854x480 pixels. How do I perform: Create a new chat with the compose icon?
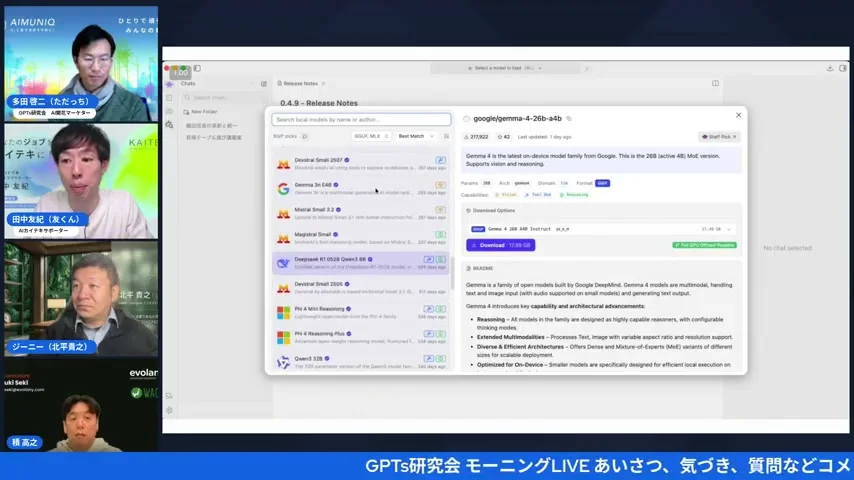click(x=264, y=84)
